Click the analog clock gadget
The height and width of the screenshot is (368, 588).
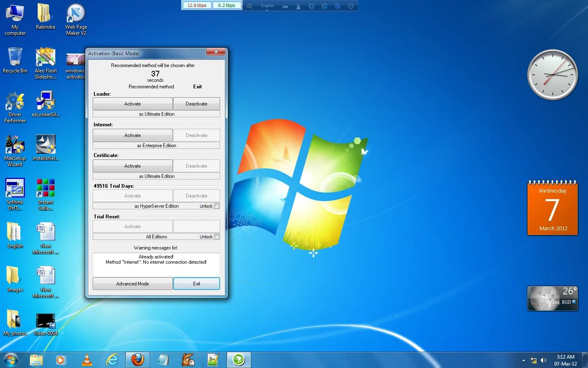pyautogui.click(x=552, y=75)
